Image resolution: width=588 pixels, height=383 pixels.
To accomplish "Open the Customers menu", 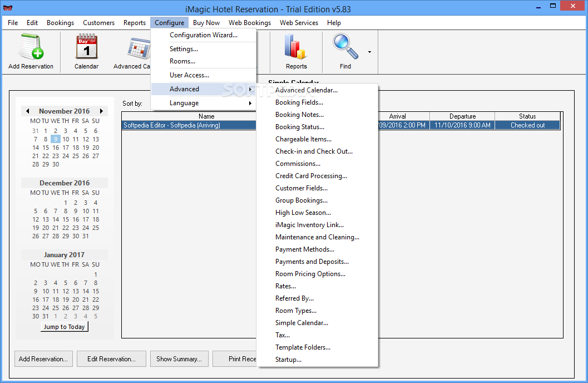I will (98, 22).
